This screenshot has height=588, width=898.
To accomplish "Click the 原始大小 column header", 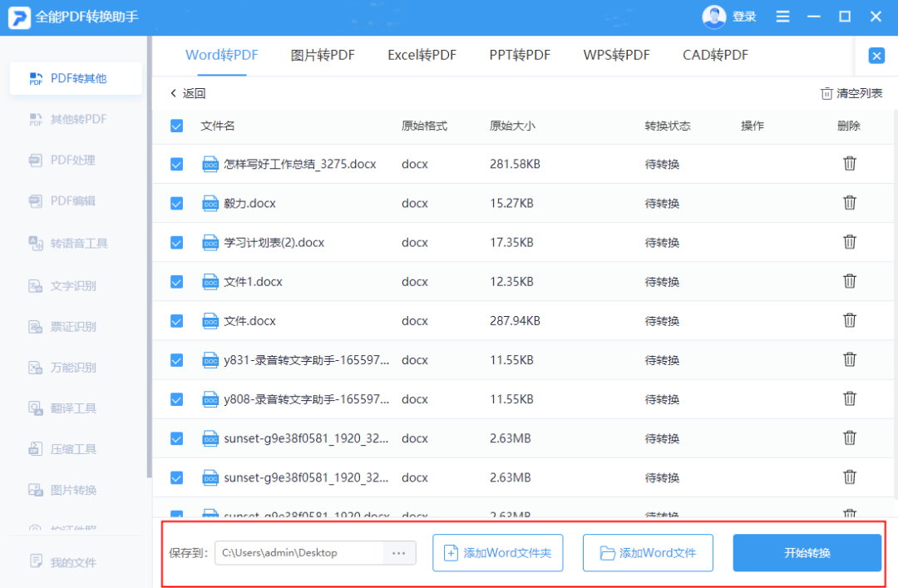I will pos(512,126).
